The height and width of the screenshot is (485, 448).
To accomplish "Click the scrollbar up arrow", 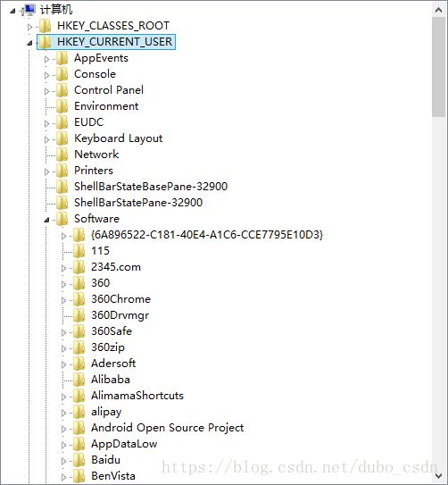I will (x=438, y=10).
